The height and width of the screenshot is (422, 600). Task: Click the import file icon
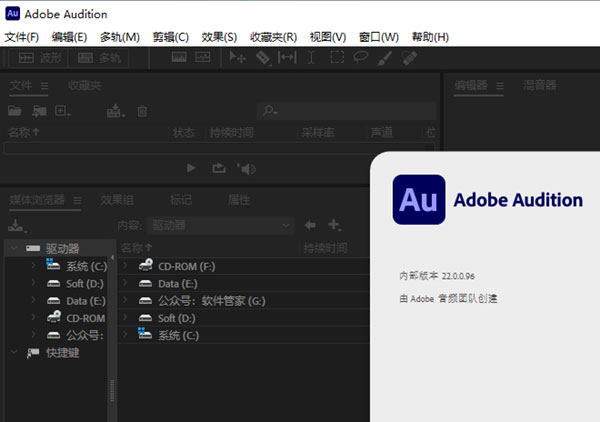pos(39,111)
